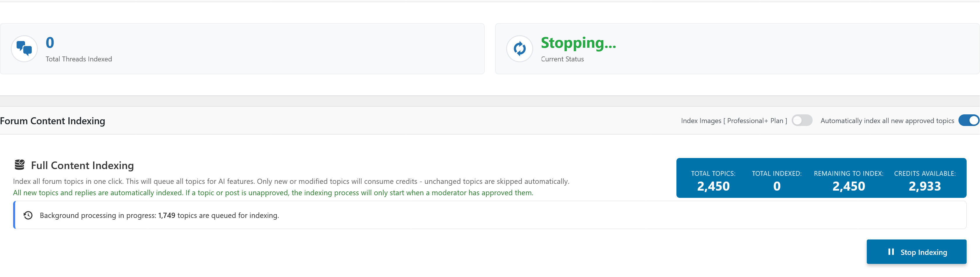Click the Total Threads Indexed label
The width and height of the screenshot is (980, 277).
[79, 59]
